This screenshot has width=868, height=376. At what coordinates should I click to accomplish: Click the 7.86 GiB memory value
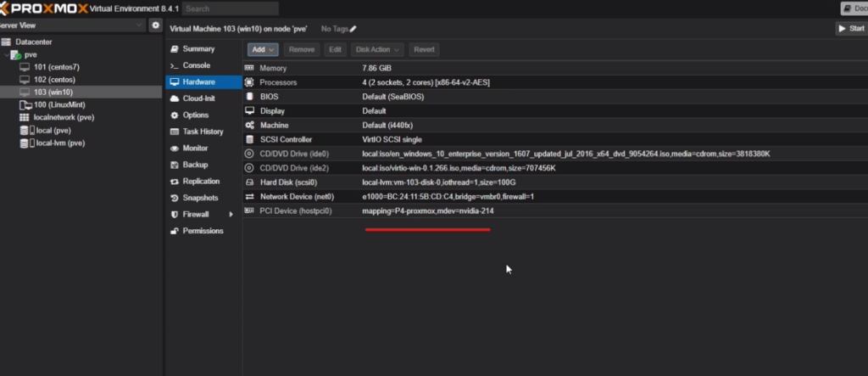pyautogui.click(x=377, y=68)
